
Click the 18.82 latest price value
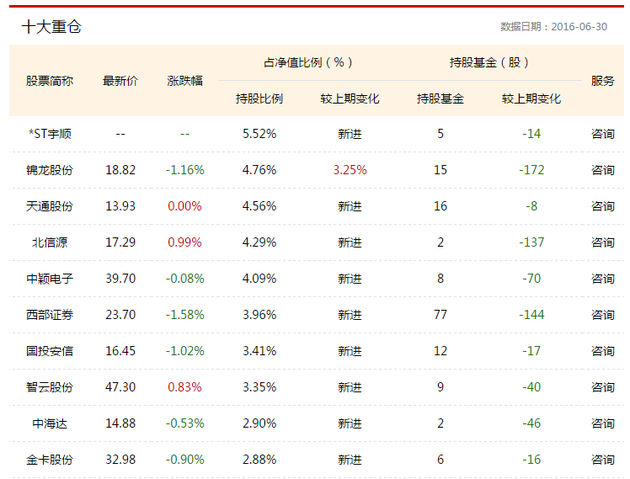pos(121,170)
